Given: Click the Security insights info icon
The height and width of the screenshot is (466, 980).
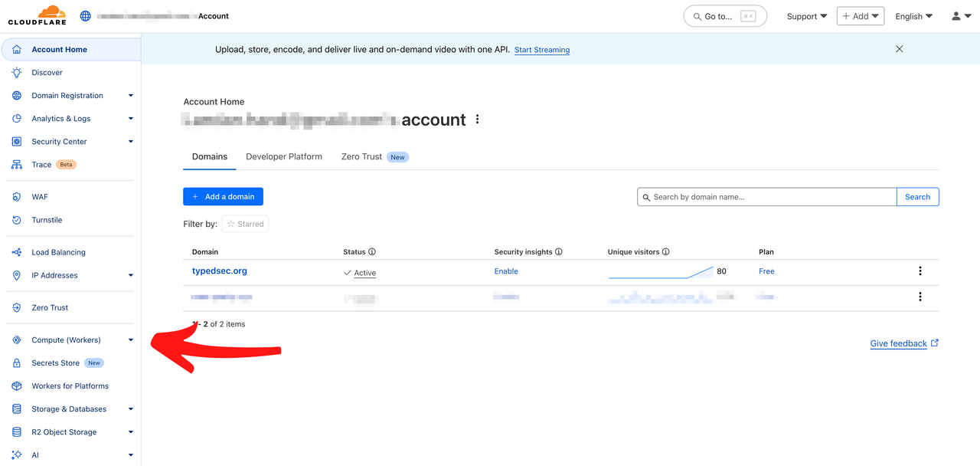Looking at the screenshot, I should [559, 251].
